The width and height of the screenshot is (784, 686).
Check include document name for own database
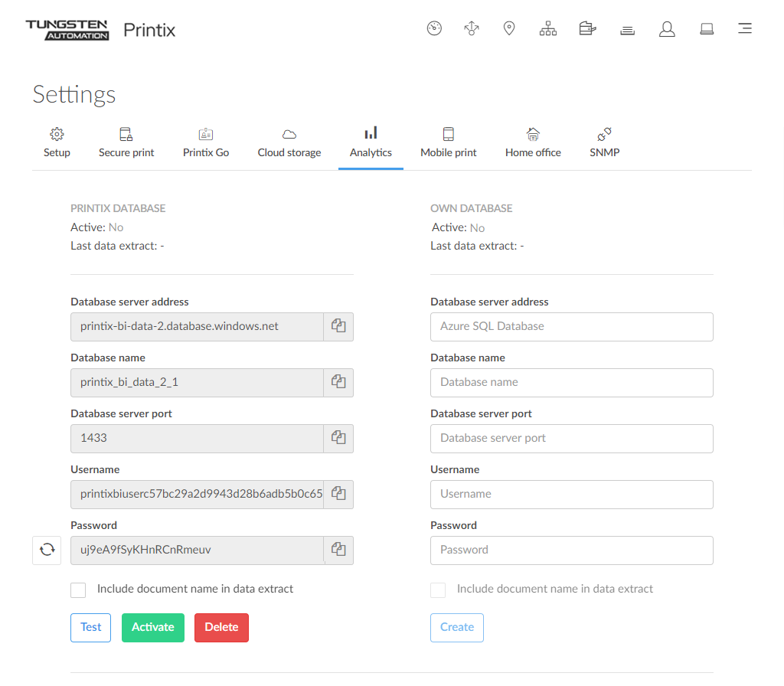(x=438, y=590)
